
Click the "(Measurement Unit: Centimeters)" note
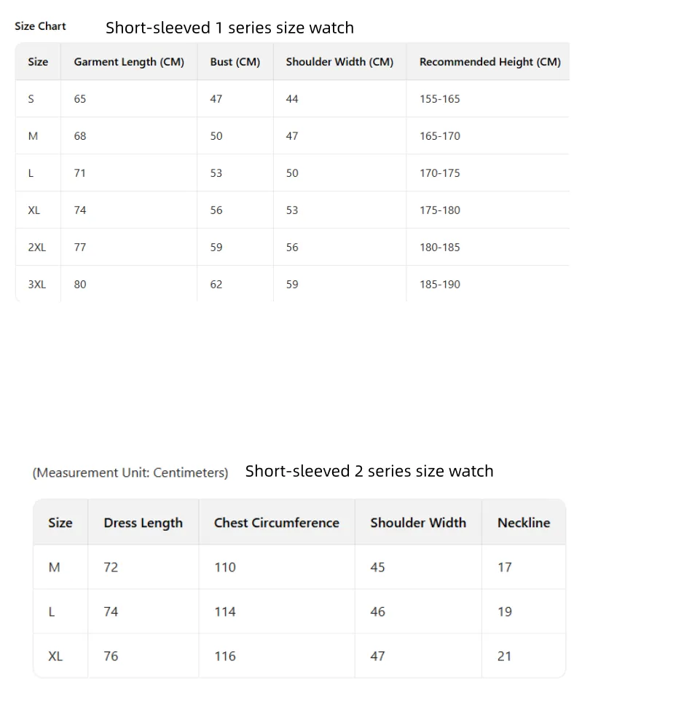point(130,473)
